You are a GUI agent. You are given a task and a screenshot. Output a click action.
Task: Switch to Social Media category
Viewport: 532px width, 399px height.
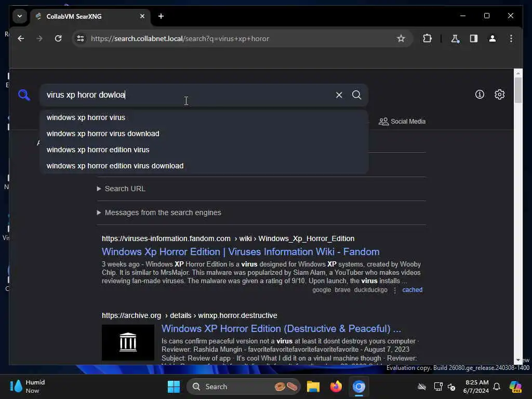[402, 122]
